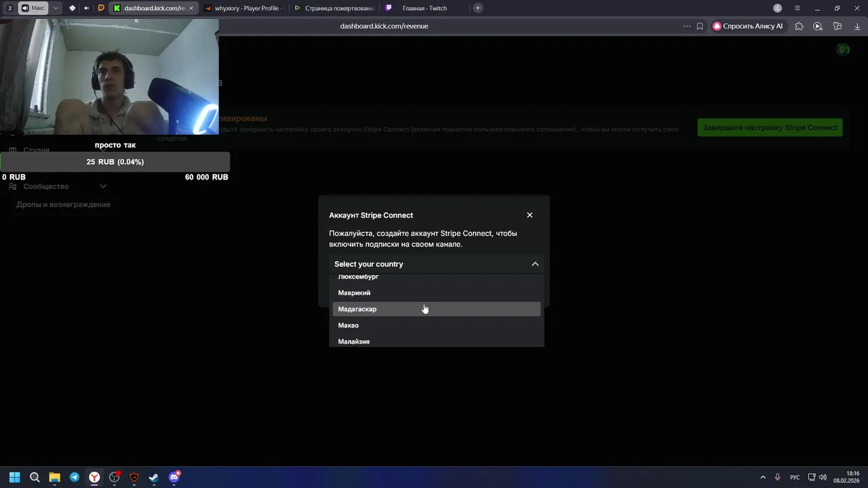Switch keyboard language РУС indicator
The width and height of the screenshot is (868, 488).
(795, 477)
